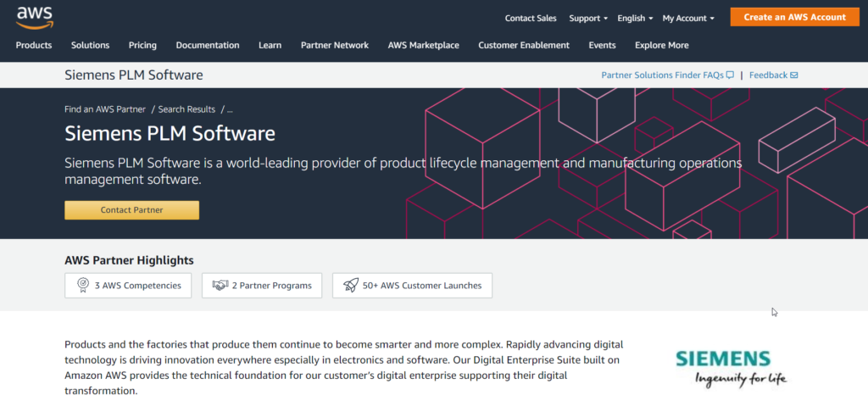Expand the My Account menu
Image resolution: width=868 pixels, height=412 pixels.
(687, 18)
